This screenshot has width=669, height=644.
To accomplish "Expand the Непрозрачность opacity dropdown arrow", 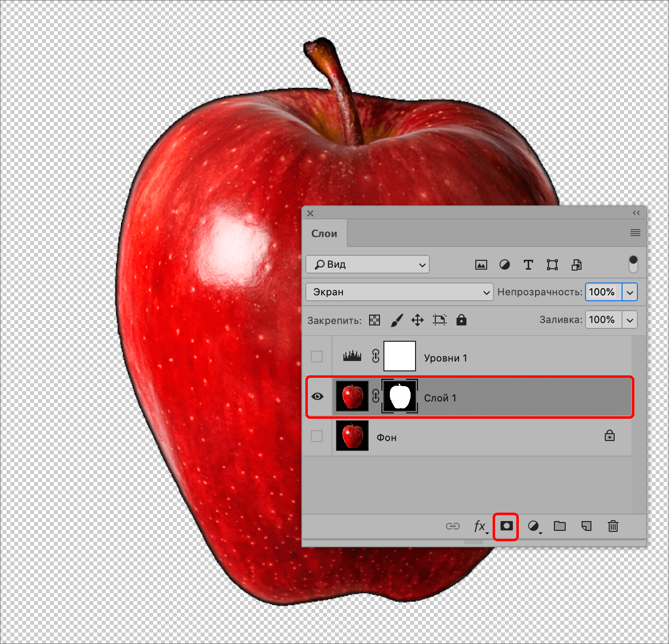I will [629, 292].
